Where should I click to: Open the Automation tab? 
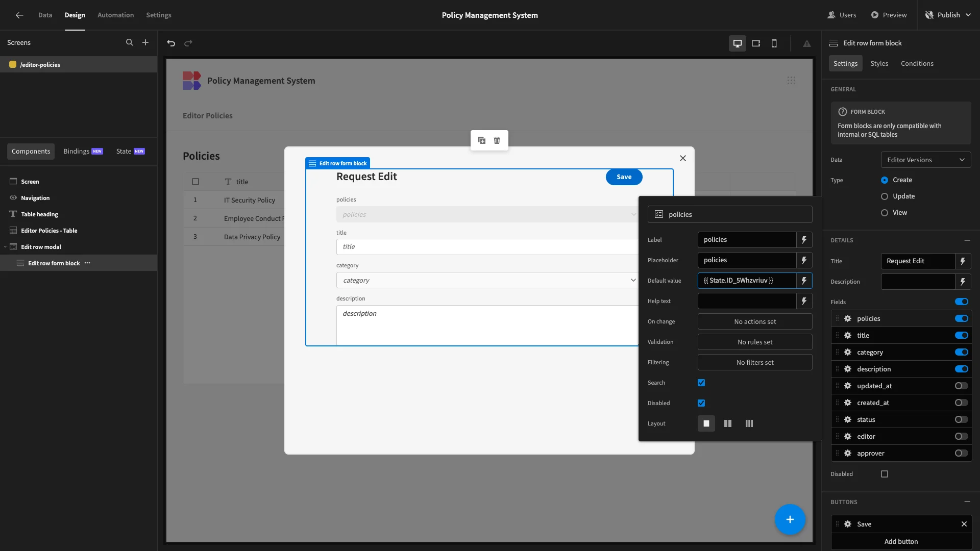[x=115, y=15]
